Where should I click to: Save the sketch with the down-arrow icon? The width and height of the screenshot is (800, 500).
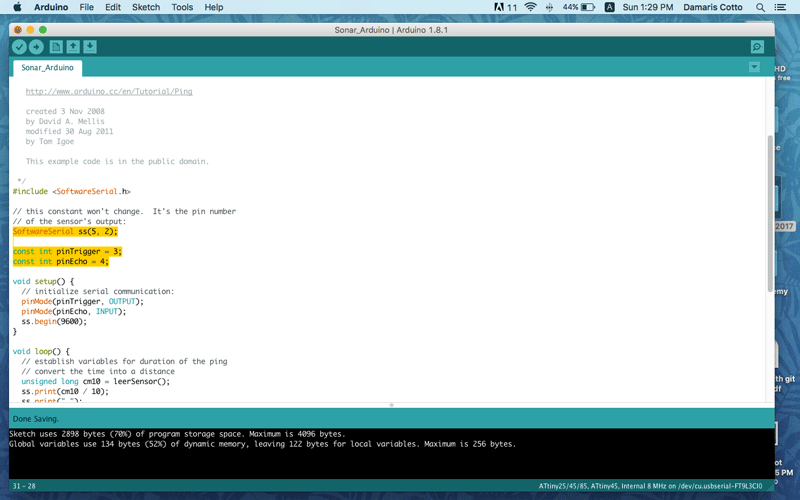coord(90,47)
